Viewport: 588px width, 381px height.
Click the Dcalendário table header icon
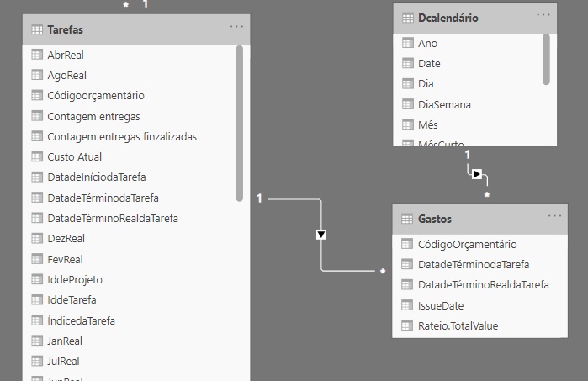(x=408, y=18)
